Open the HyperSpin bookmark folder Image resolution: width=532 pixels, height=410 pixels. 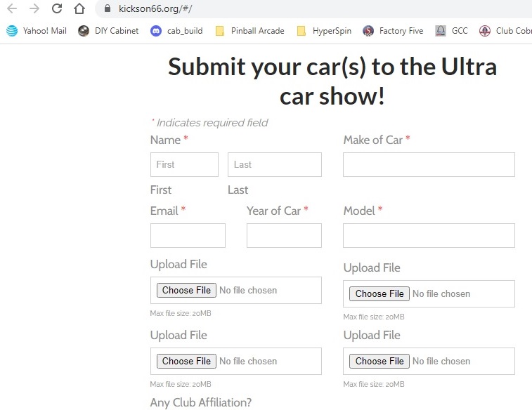(323, 31)
